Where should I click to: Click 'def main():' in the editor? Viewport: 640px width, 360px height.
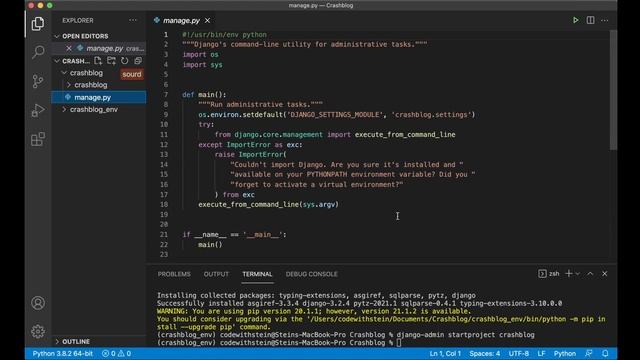pyautogui.click(x=204, y=94)
